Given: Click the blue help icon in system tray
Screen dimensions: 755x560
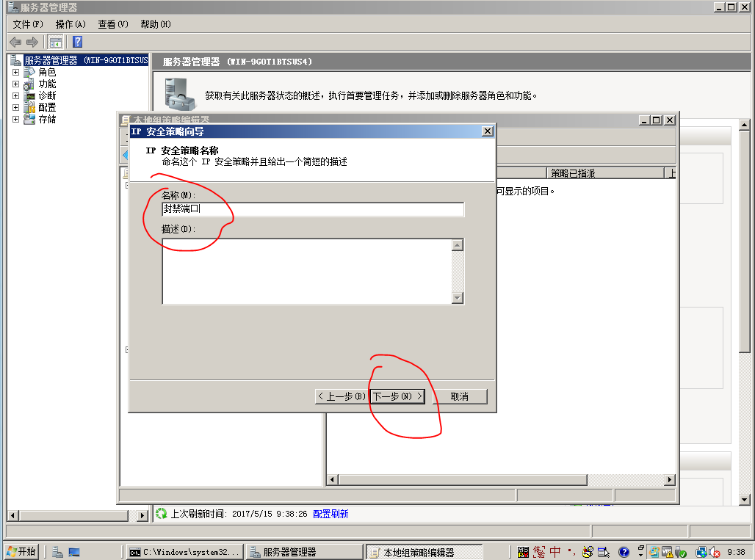Looking at the screenshot, I should coord(624,552).
